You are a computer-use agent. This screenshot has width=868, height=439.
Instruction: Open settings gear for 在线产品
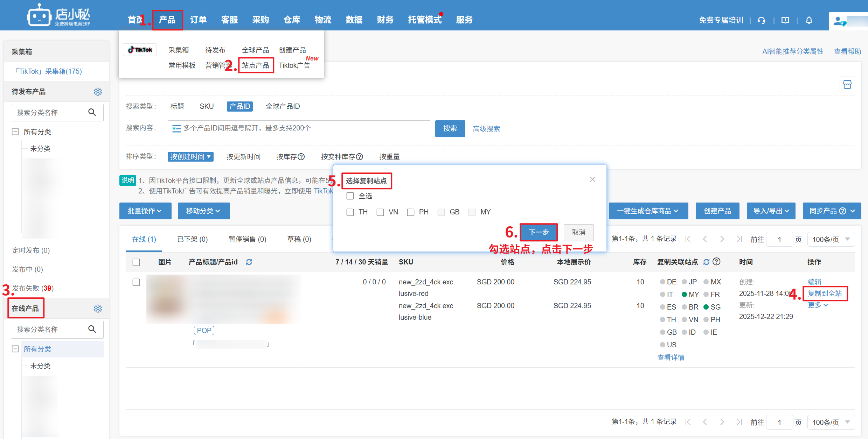coord(98,309)
